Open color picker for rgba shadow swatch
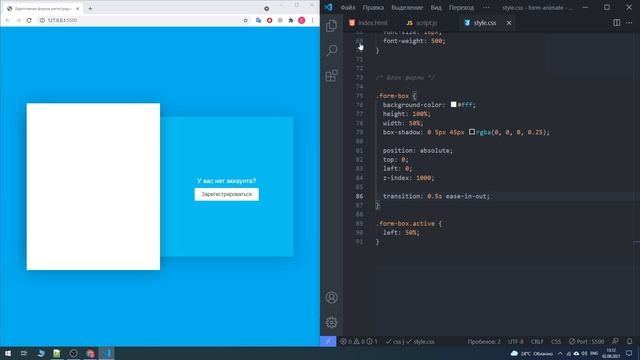640x360 pixels. [472, 132]
